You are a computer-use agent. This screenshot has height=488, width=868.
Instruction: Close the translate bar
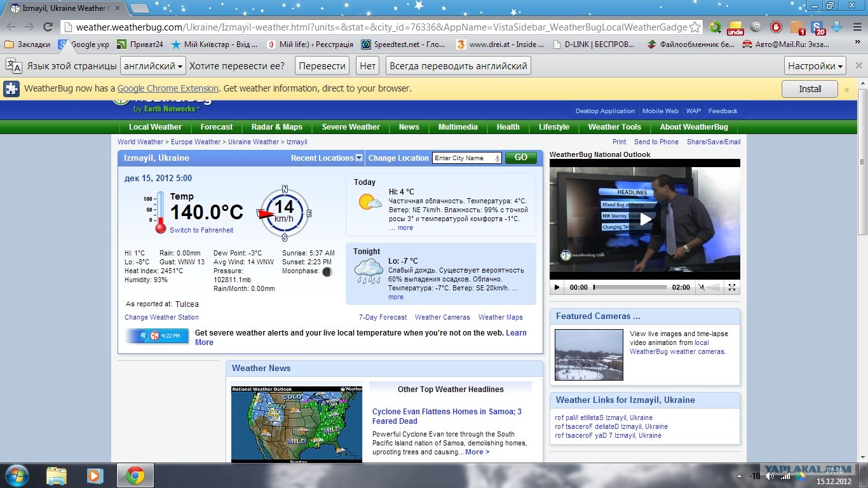[858, 65]
